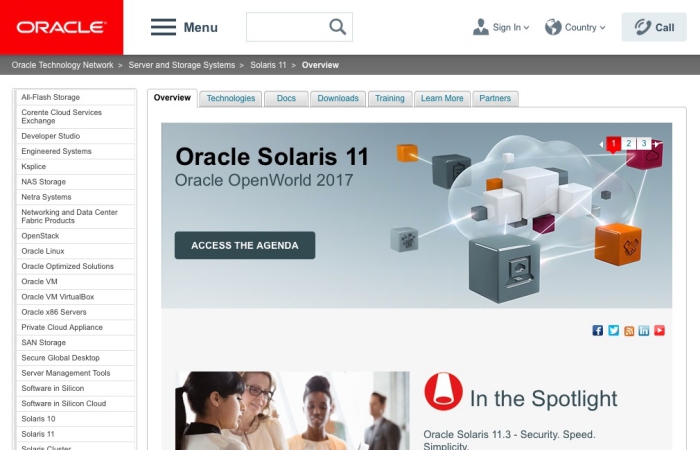Switch to the Downloads tab

pyautogui.click(x=338, y=99)
